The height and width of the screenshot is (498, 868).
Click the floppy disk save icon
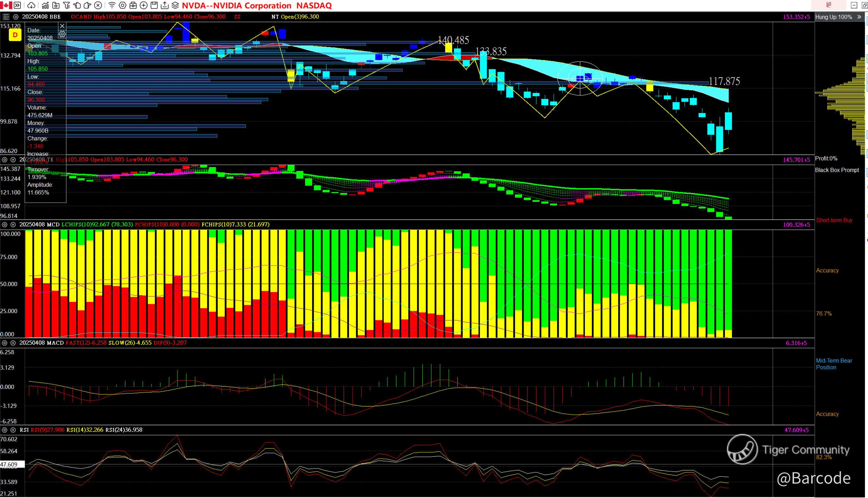(x=154, y=6)
